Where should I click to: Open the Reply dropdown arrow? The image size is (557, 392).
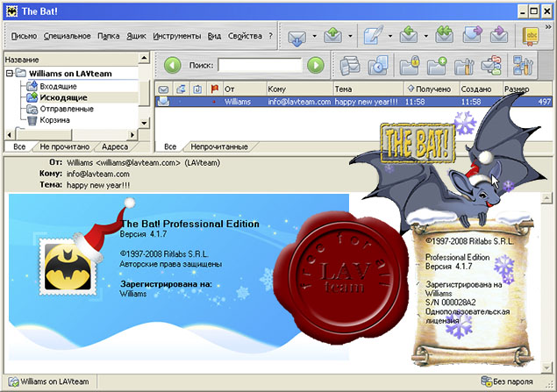click(x=425, y=36)
